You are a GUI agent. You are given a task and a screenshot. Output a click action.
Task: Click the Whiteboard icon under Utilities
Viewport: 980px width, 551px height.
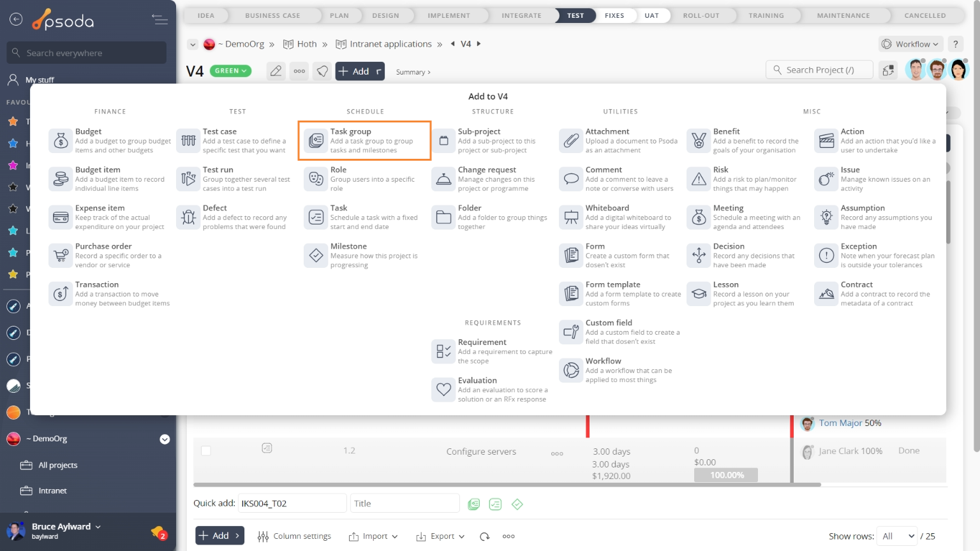pyautogui.click(x=571, y=217)
